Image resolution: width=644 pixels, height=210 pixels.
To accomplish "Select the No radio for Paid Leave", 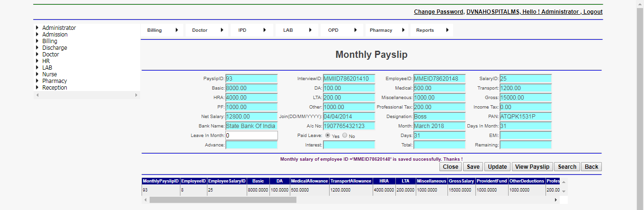I will click(x=345, y=136).
